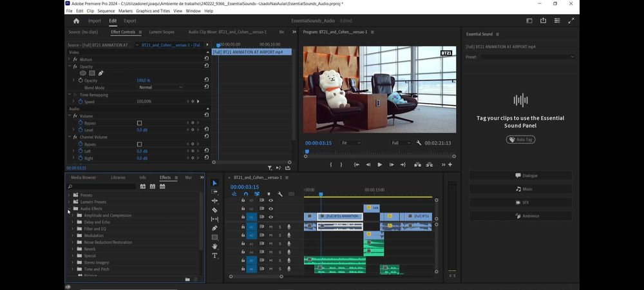Activate the Ripple Edit tool
Screen dimensions: 644x290
[x=215, y=201]
